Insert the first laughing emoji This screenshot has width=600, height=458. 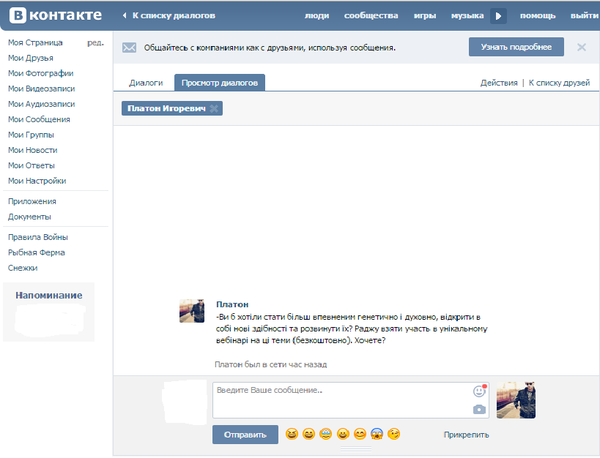292,434
